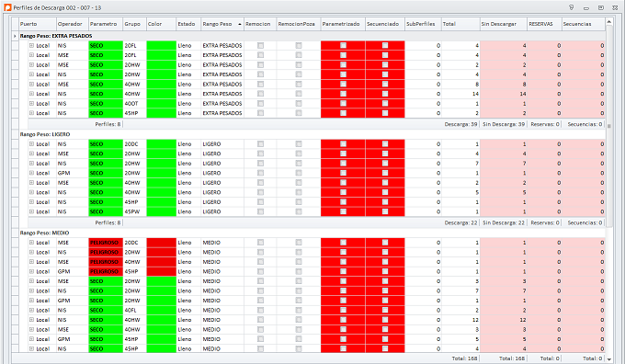Image resolution: width=625 pixels, height=364 pixels.
Task: Click Perfiles: 8 under the EXTRA PESADOS group
Action: (108, 124)
